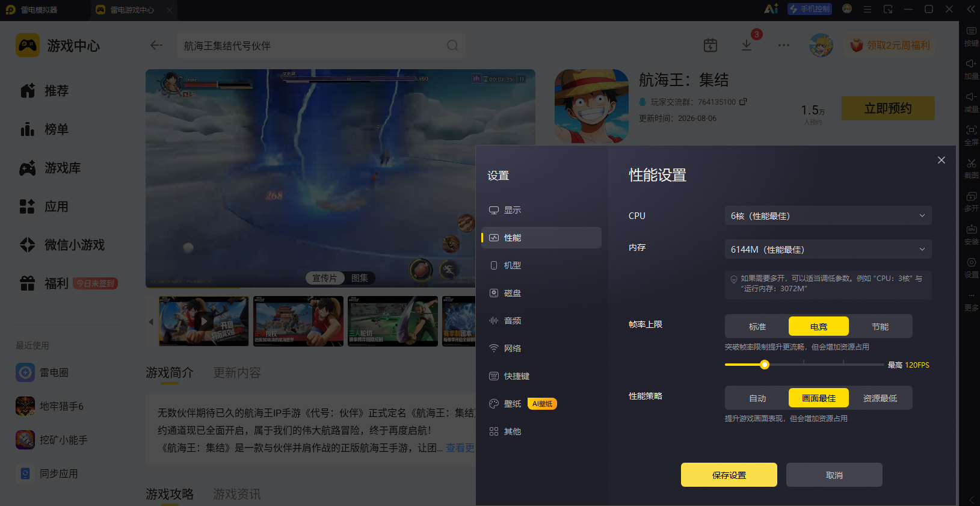Show 更多 tools in right sidebar

971,301
